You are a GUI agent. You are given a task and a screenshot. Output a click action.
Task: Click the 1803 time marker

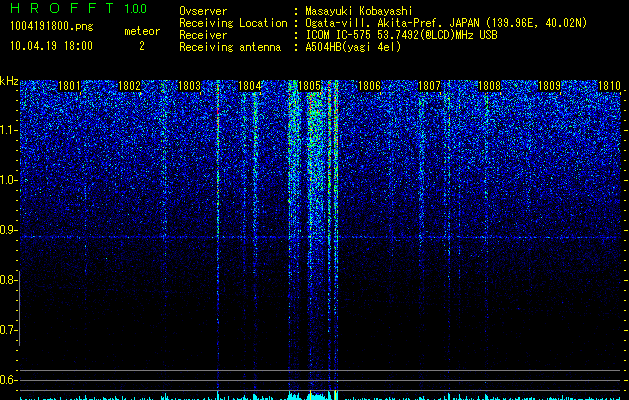(x=189, y=86)
